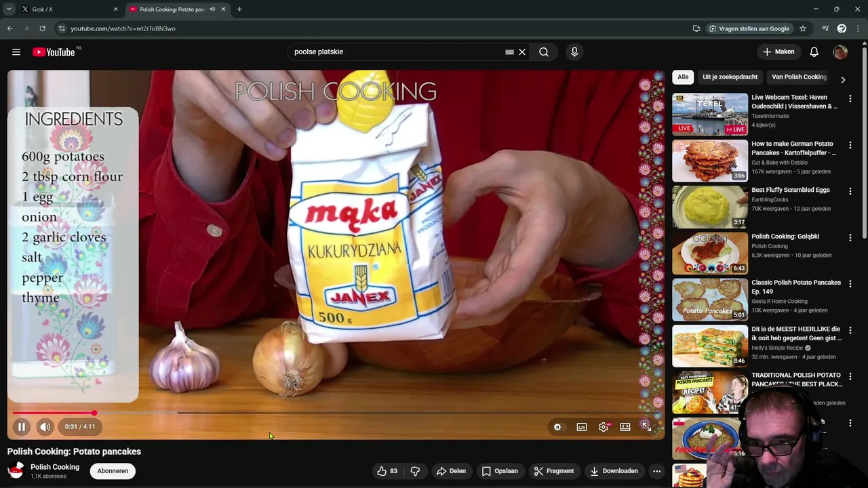
Task: Click Vragen stellen aan Google
Action: [749, 28]
